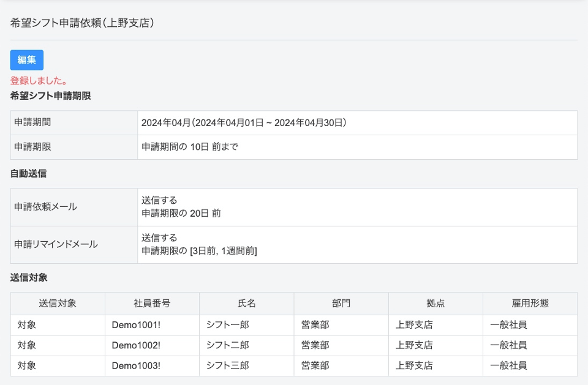Select the 送信対象 column header
Screen dimensions: 588x385
(x=58, y=304)
